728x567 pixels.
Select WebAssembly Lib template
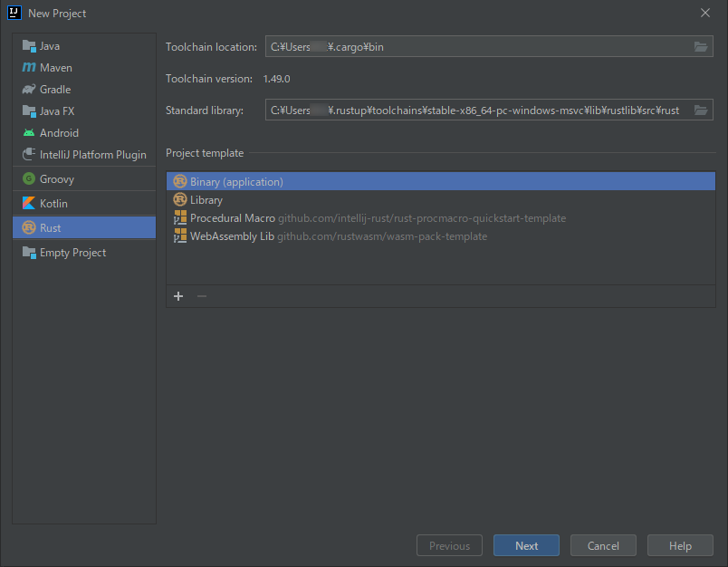coord(441,235)
